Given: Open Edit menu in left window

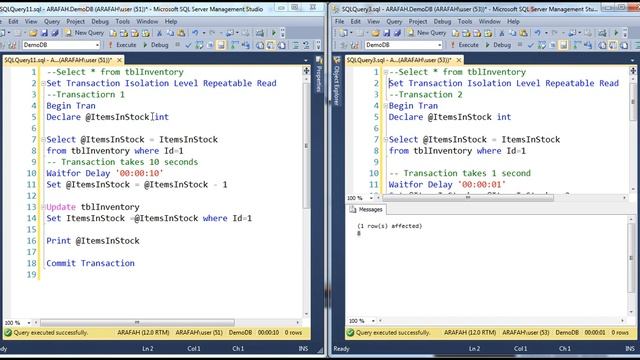Looking at the screenshot, I should (x=13, y=21).
